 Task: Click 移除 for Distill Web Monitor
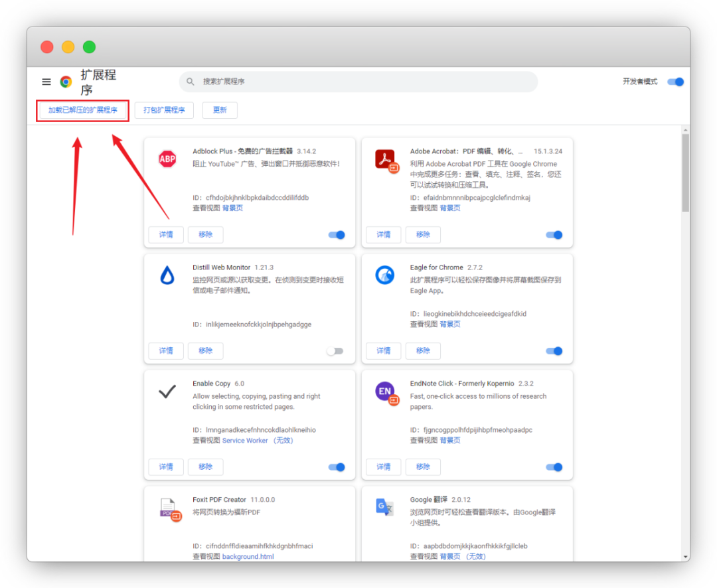[205, 350]
